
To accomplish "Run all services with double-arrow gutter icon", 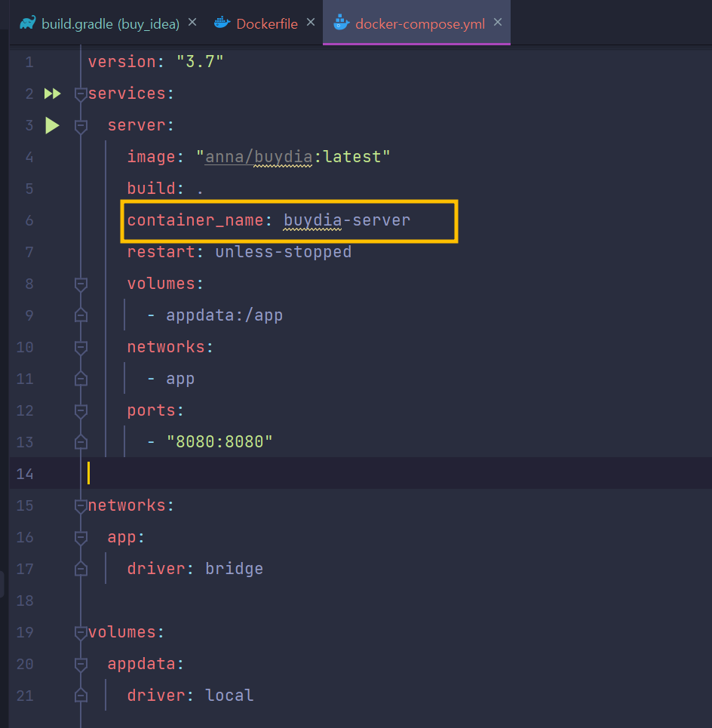I will click(53, 94).
